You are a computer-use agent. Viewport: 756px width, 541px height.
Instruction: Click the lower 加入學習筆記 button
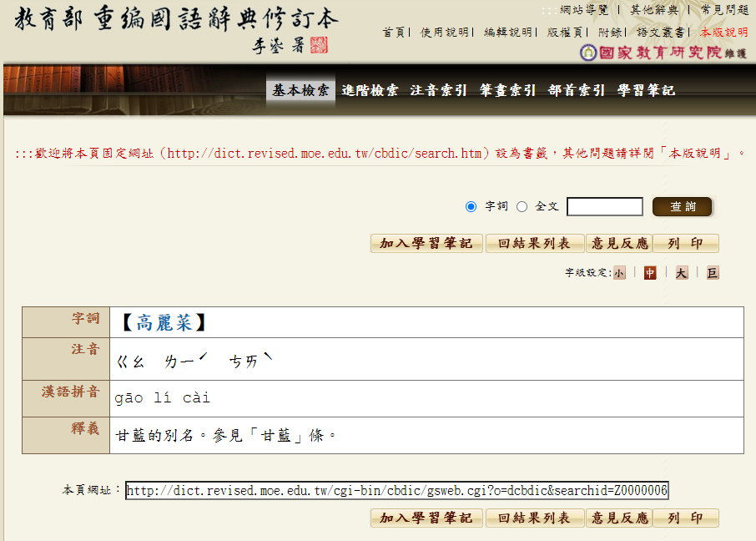click(x=426, y=518)
